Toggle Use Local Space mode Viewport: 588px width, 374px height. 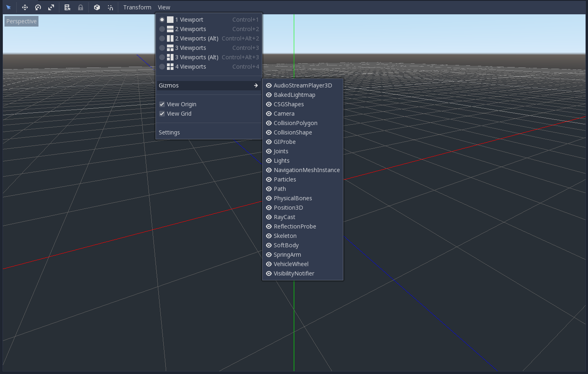tap(97, 7)
